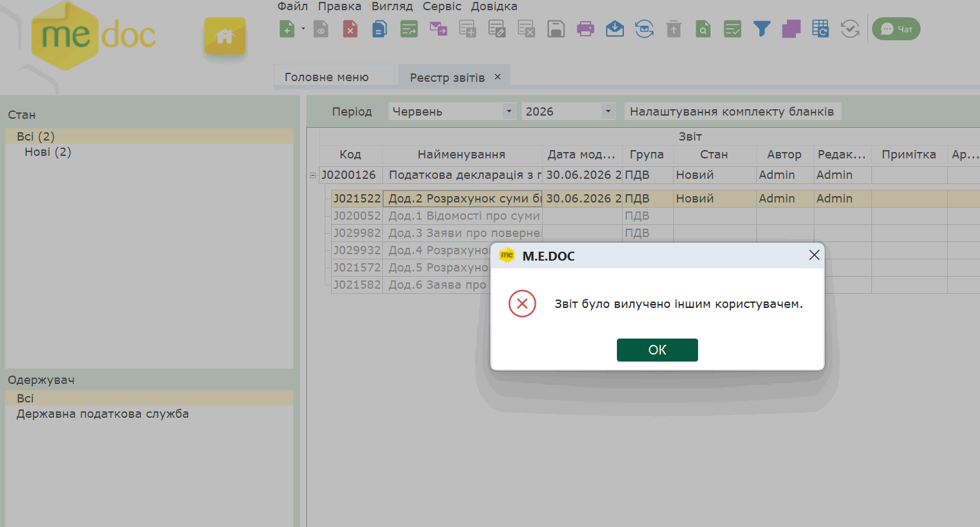Screen dimensions: 980x527
Task: Click the purple printer icon
Action: pos(586,29)
